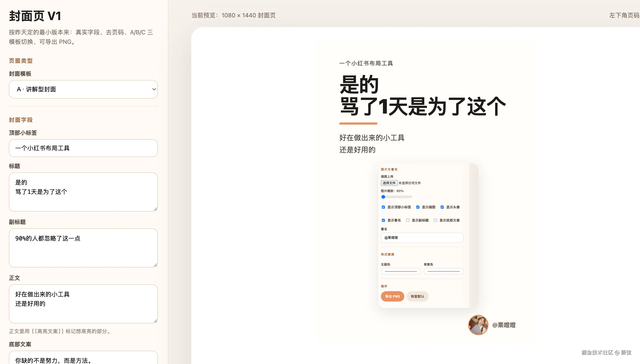
Task: Uncheck the 显示插图 option
Action: [418, 207]
